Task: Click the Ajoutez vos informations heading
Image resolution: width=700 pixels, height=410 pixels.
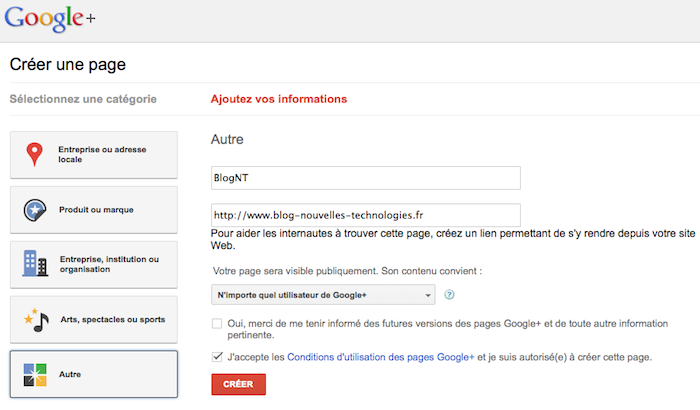Action: click(279, 99)
